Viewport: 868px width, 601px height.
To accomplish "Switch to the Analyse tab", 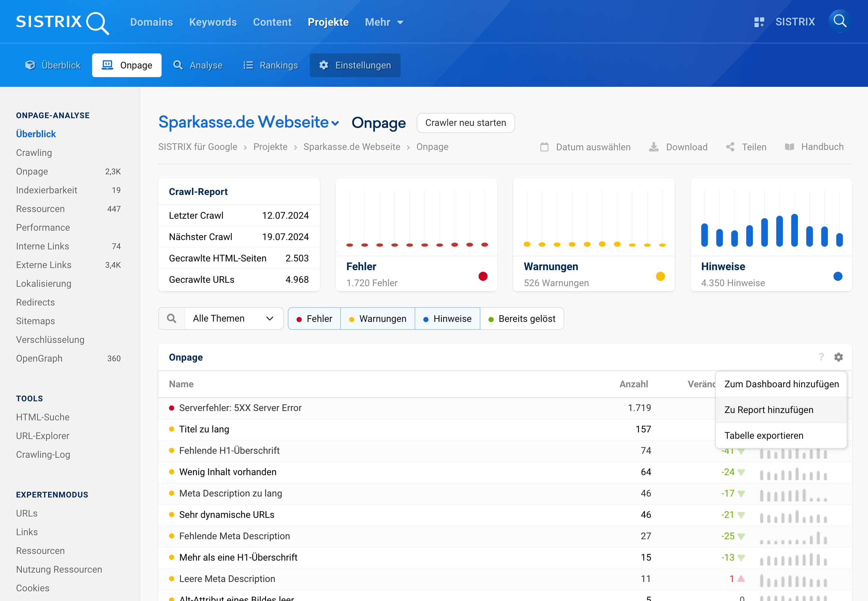I will 198,65.
